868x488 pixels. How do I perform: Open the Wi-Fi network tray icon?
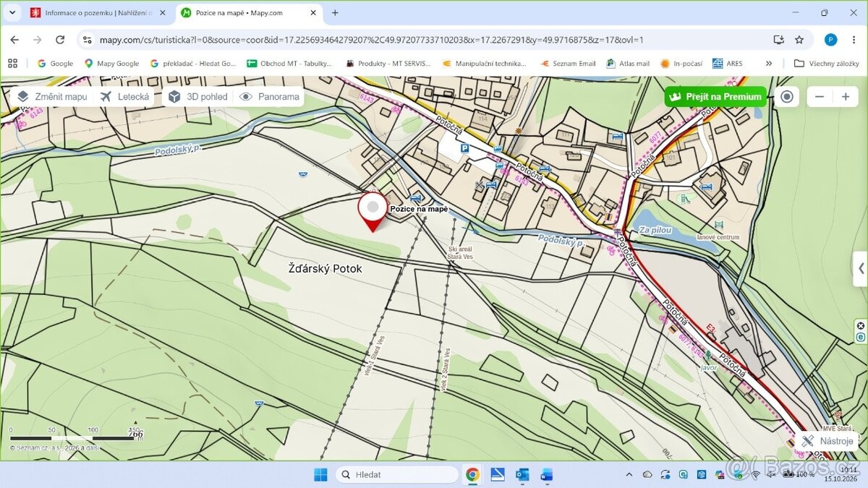756,475
